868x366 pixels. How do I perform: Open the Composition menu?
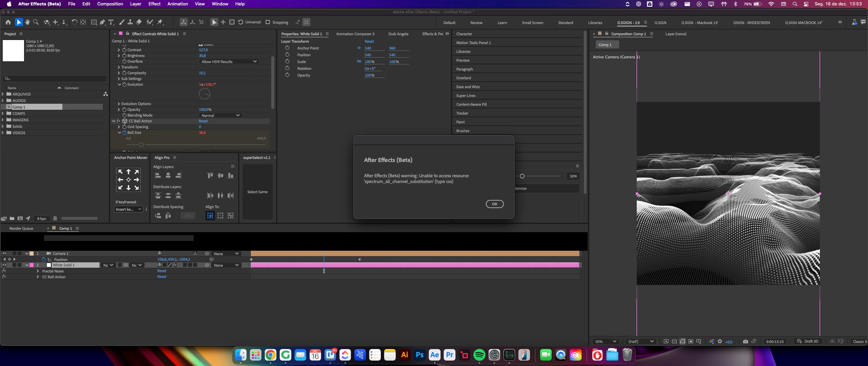coord(110,4)
